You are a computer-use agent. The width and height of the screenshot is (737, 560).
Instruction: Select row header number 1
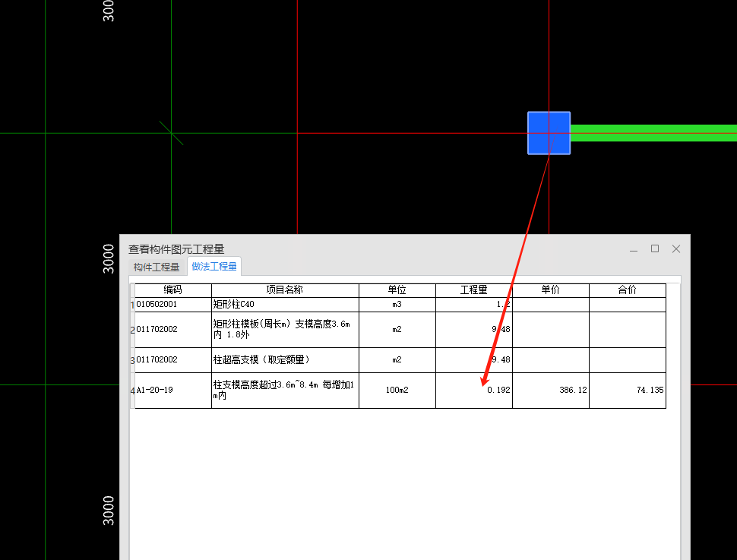click(x=132, y=305)
